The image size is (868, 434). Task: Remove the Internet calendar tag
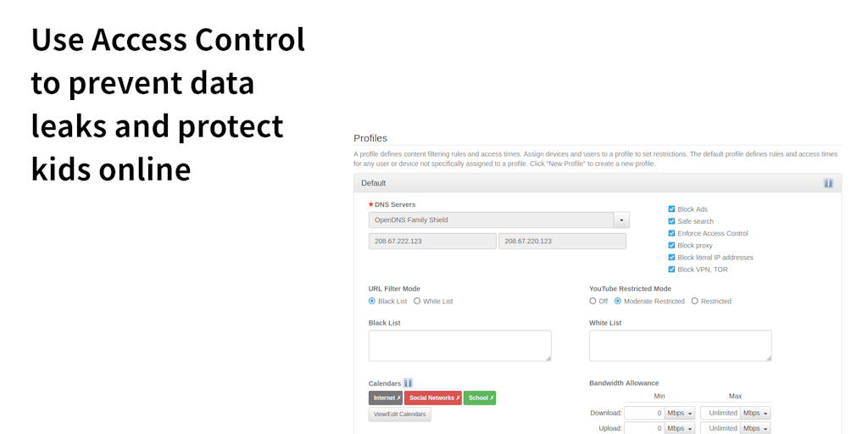point(398,398)
